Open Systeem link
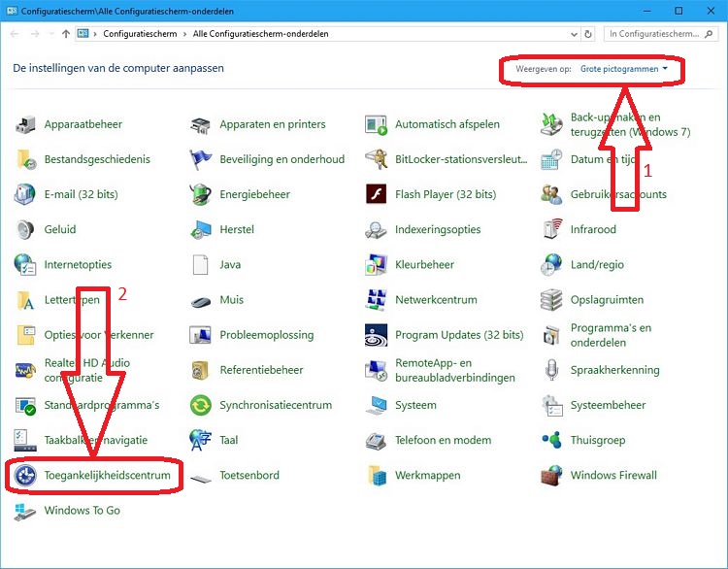 (x=415, y=405)
